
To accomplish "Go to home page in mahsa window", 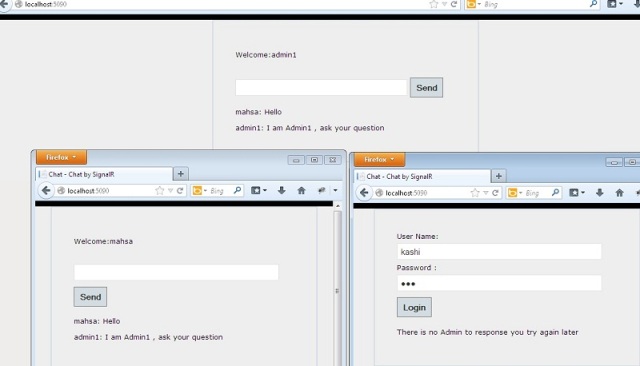I will point(301,190).
